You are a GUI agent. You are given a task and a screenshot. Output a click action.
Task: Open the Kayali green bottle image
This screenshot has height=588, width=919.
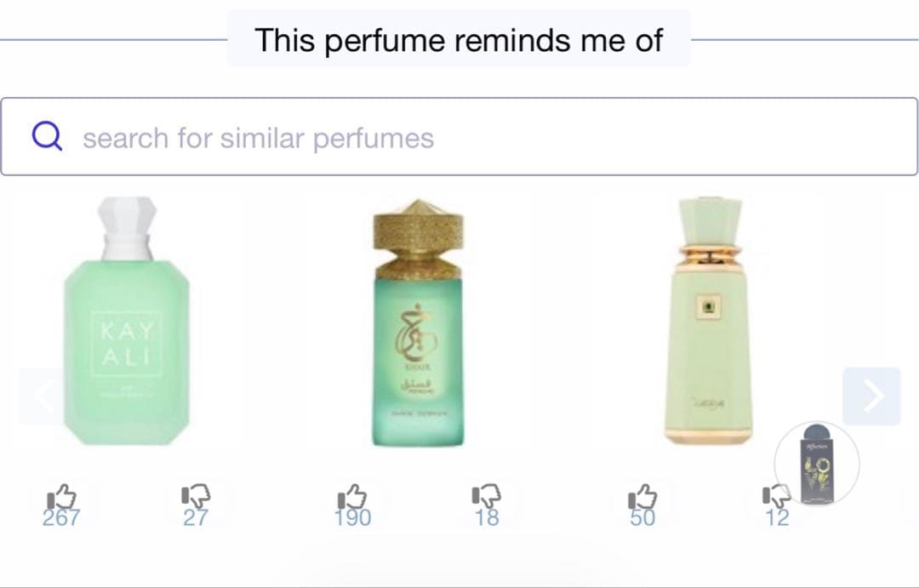point(127,321)
